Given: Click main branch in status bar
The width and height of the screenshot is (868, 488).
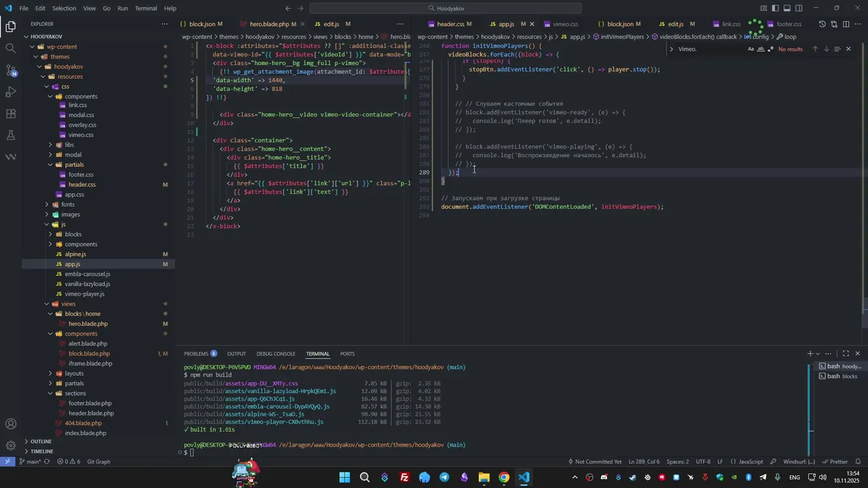Looking at the screenshot, I should (30, 462).
